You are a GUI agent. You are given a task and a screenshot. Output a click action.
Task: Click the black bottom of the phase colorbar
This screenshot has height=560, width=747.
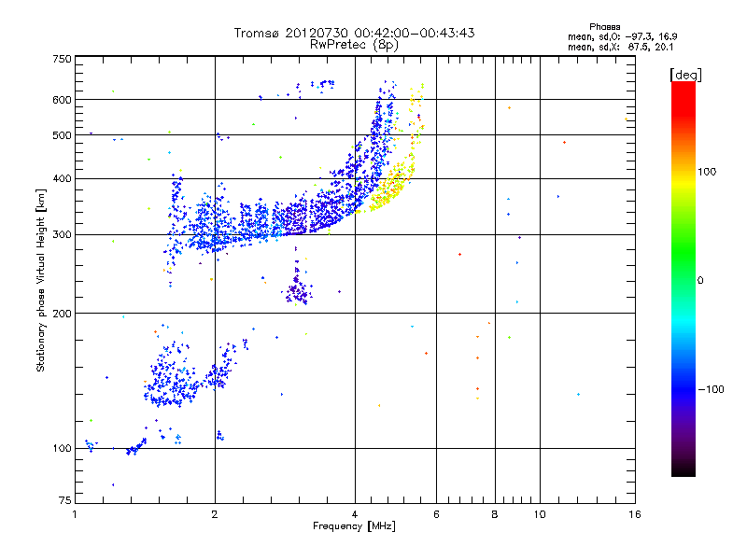point(684,469)
